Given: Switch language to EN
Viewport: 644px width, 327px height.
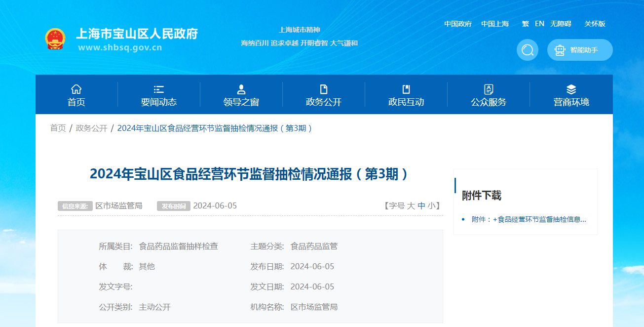Looking at the screenshot, I should 539,24.
